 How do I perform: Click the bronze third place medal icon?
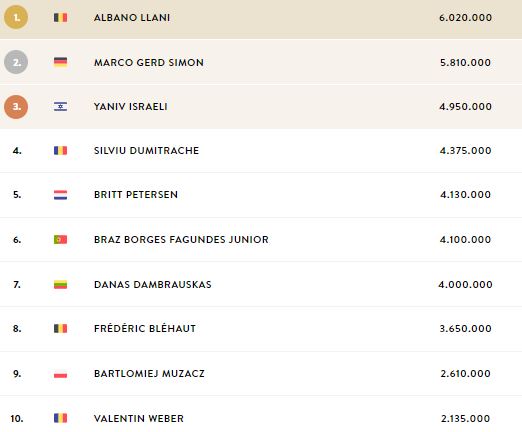16,107
